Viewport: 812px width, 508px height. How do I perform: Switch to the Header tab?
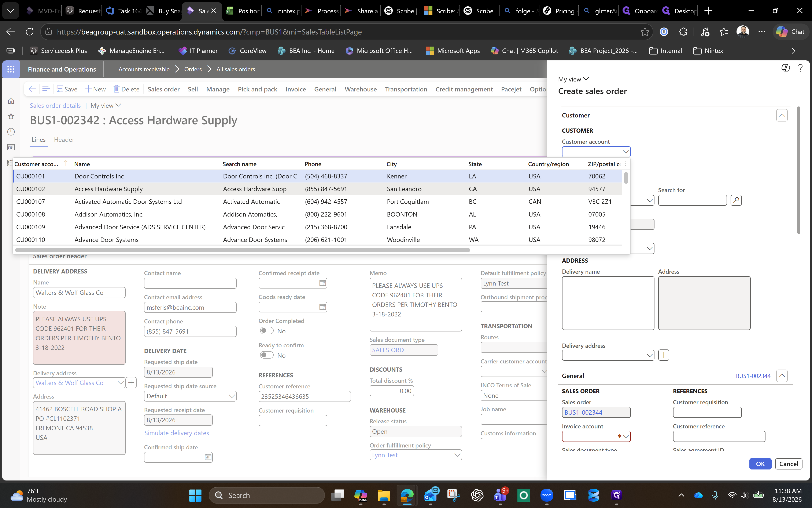point(64,139)
